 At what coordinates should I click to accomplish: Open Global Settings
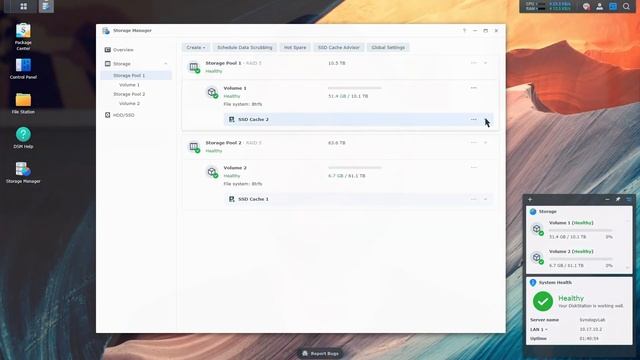pos(388,47)
